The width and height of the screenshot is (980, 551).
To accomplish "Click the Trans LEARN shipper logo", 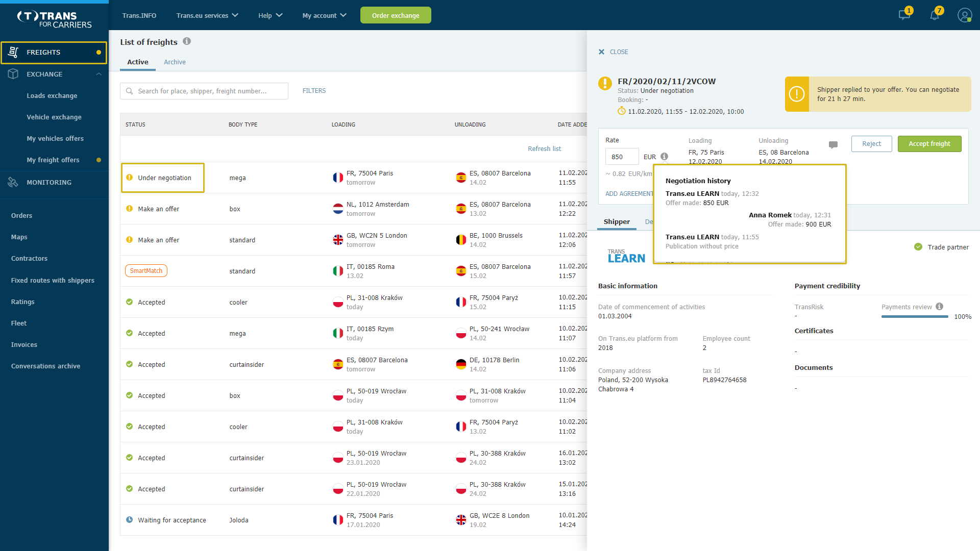I will [x=626, y=256].
